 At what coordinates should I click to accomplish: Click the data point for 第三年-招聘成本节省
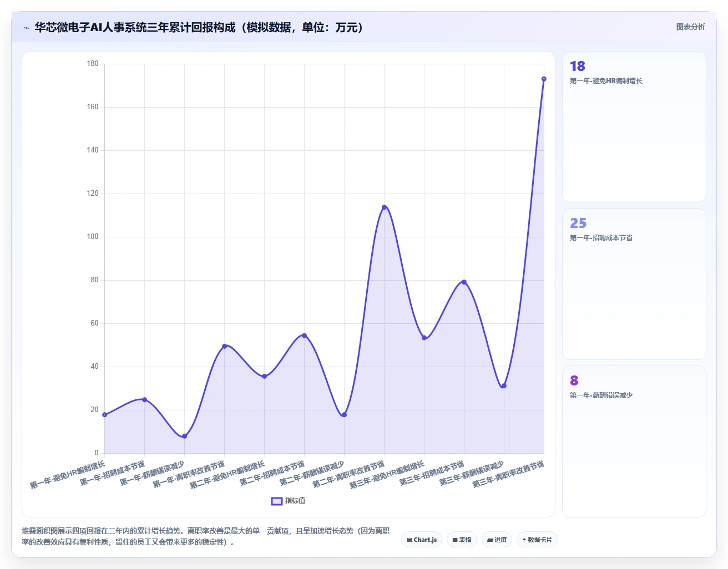[464, 282]
